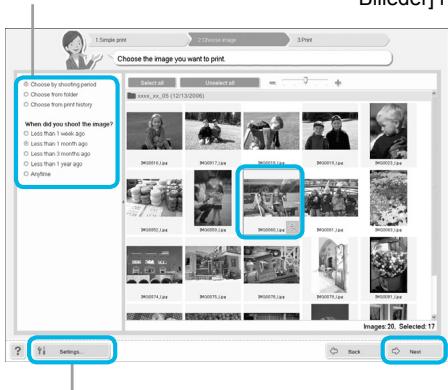Viewport: 448px width, 390px height.
Task: Select the group of kids in hats thumbnail
Action: coord(330,198)
